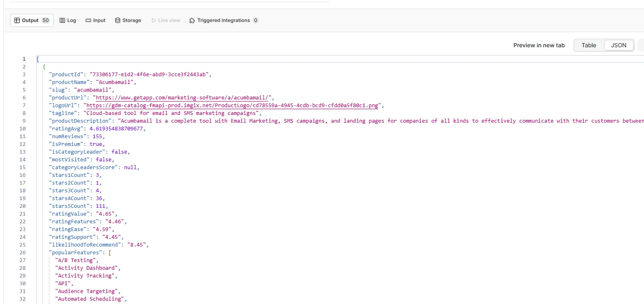This screenshot has height=304, width=644.
Task: Open the productUrl getapp.com link
Action: click(182, 98)
